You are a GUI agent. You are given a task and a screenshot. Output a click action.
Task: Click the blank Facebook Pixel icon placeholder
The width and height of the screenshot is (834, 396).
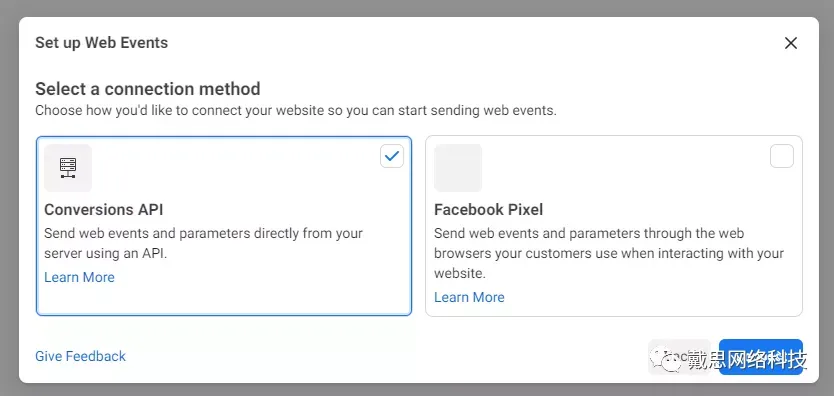[458, 168]
